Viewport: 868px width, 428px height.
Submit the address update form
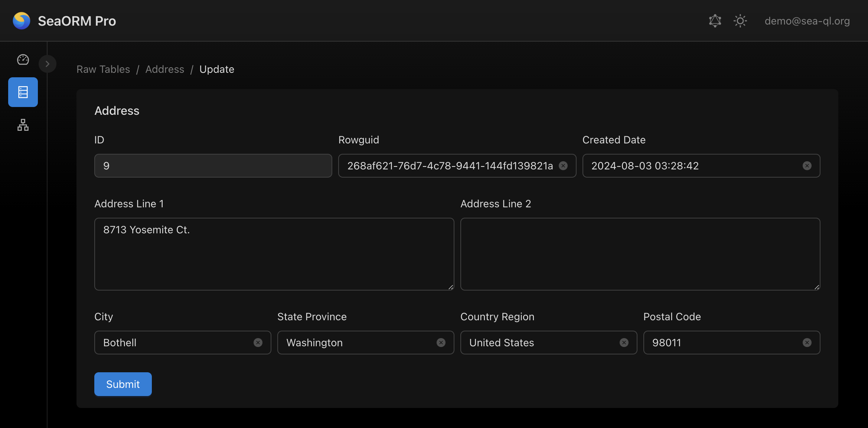(x=123, y=384)
